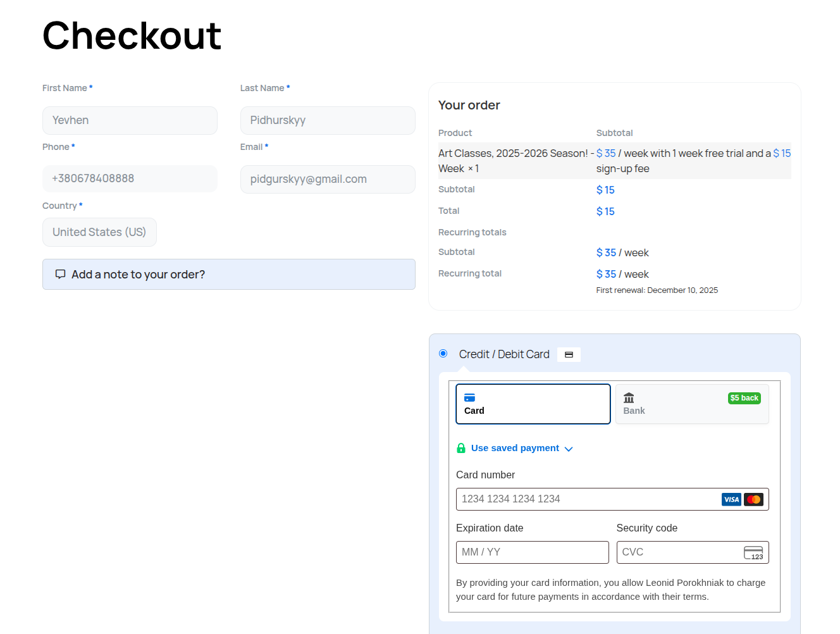This screenshot has height=634, width=840.
Task: Focus the Card number input field
Action: (588, 499)
